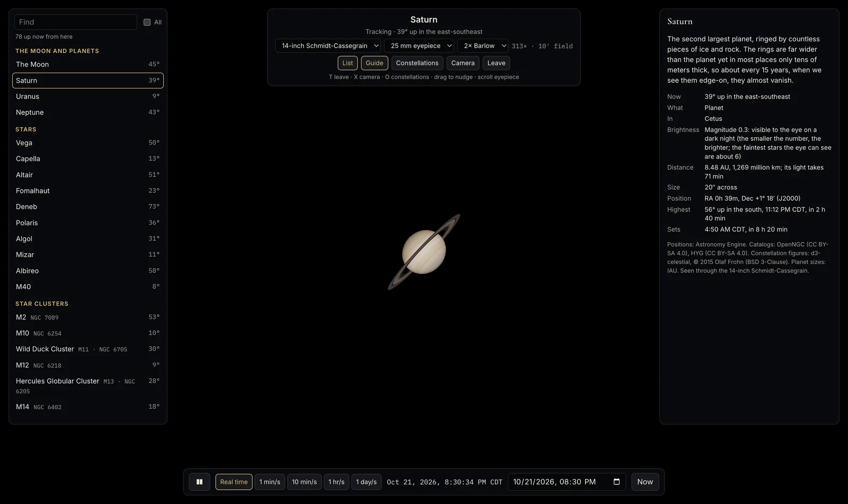Set speed to 1 day/s
The image size is (848, 504).
(366, 482)
